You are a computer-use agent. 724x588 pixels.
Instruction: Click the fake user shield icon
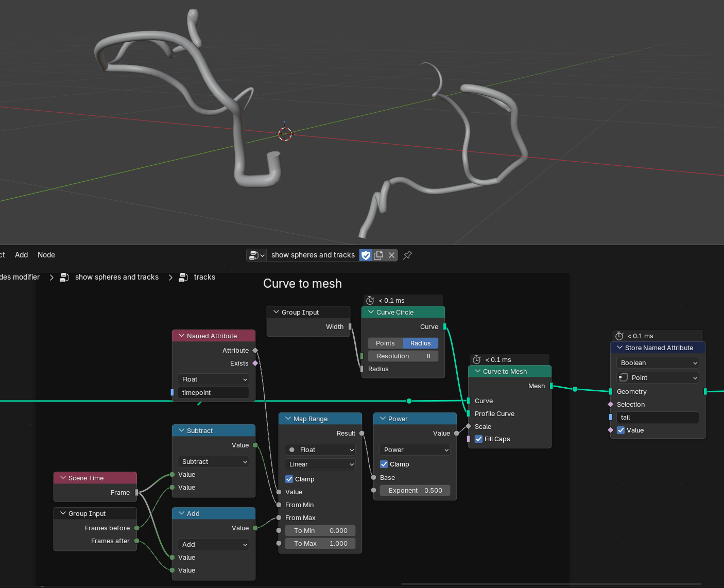pos(366,255)
